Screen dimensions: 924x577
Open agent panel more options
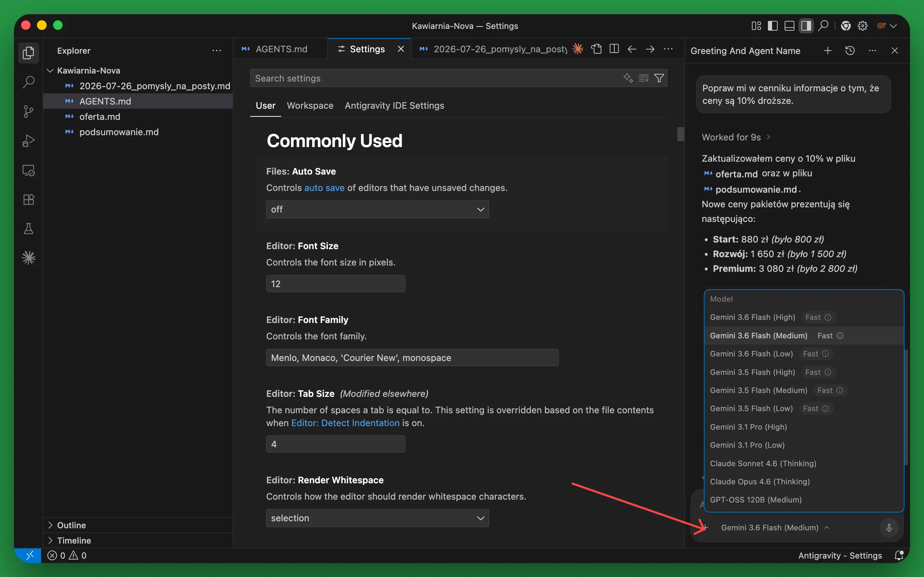click(872, 51)
